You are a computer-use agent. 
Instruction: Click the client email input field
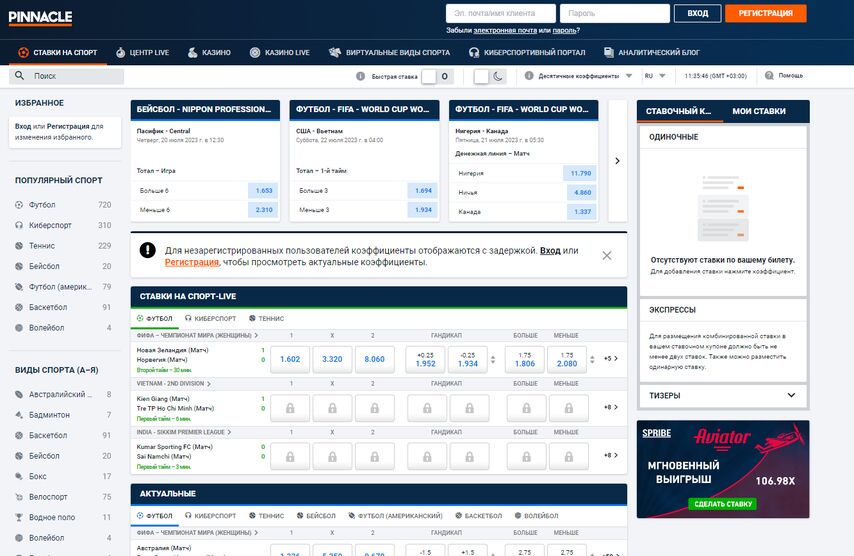(x=501, y=13)
